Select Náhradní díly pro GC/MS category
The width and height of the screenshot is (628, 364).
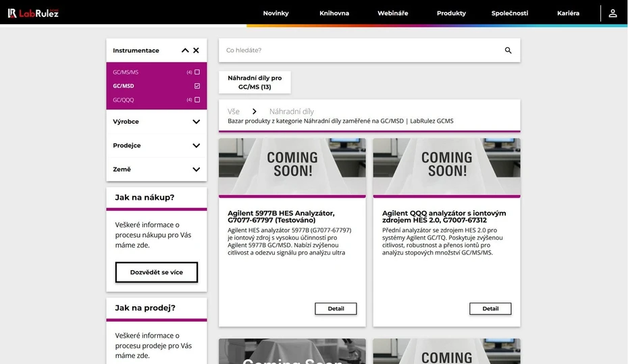coord(255,82)
